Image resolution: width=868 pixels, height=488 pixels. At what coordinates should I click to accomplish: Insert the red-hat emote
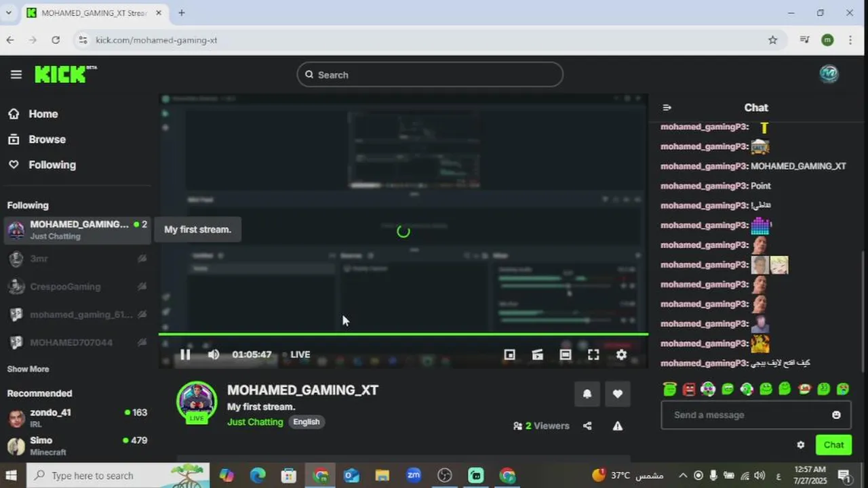tap(804, 389)
